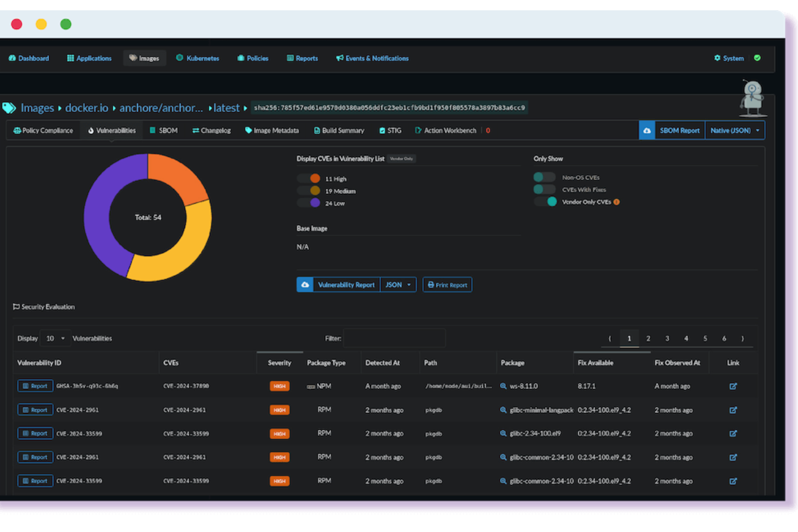The height and width of the screenshot is (532, 798).
Task: Open the Policies section
Action: pos(253,58)
